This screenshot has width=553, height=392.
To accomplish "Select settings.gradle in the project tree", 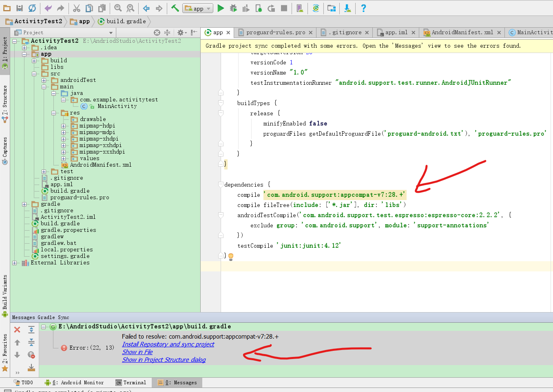I will (65, 256).
